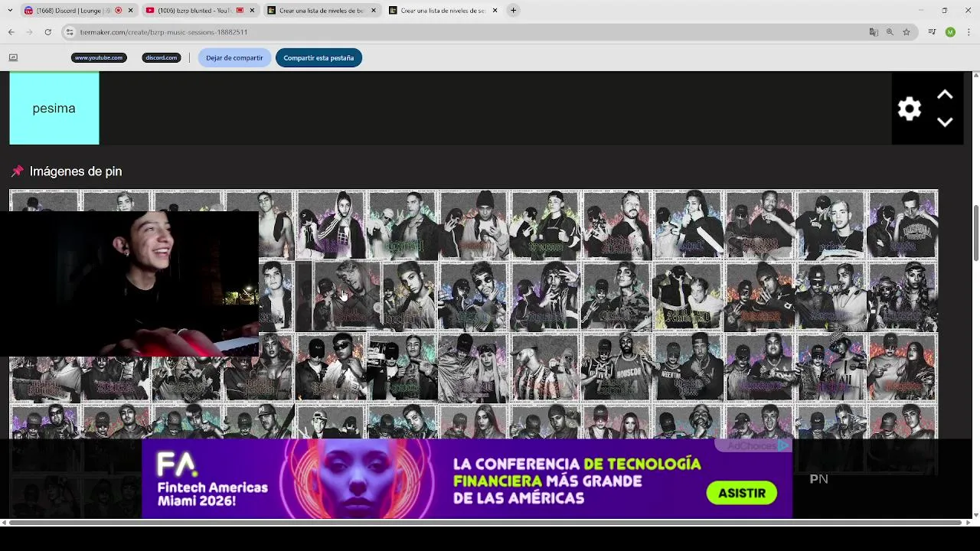This screenshot has width=980, height=551.
Task: Click the pesima tier label box
Action: coord(54,109)
